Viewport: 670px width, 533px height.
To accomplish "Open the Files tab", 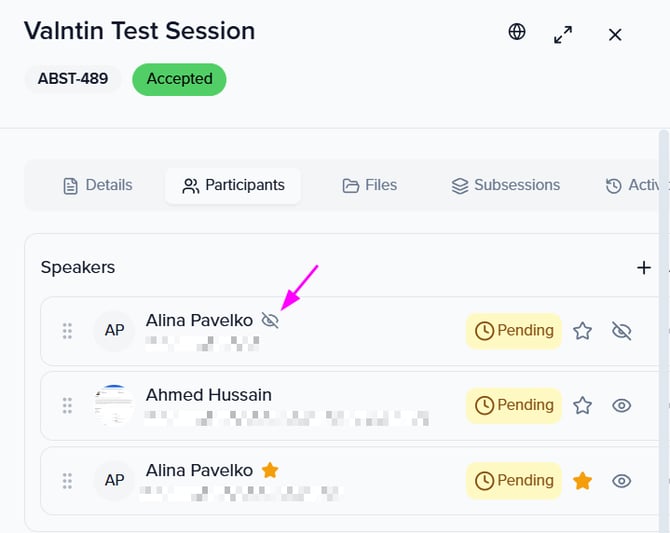I will tap(369, 185).
